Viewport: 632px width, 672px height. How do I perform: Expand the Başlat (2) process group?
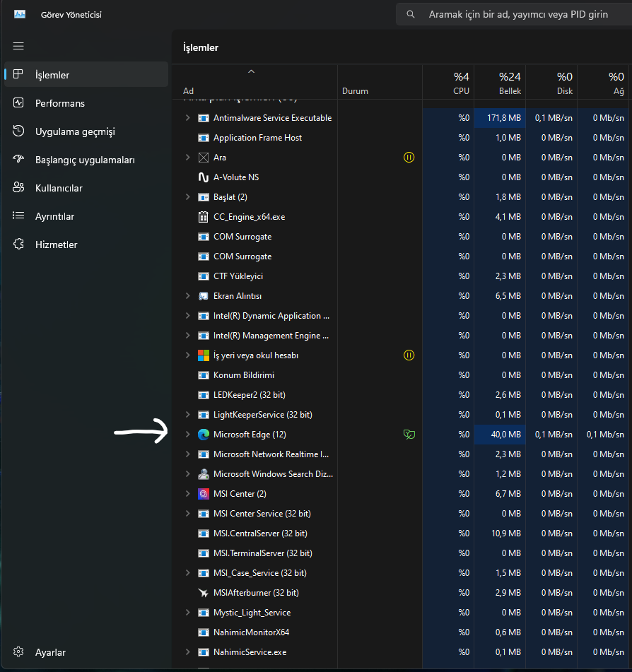[x=187, y=196]
